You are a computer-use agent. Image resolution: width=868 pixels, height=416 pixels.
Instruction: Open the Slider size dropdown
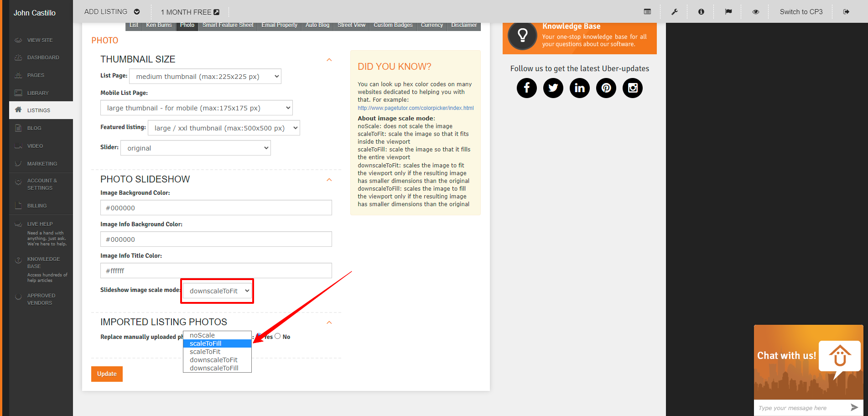tap(195, 148)
